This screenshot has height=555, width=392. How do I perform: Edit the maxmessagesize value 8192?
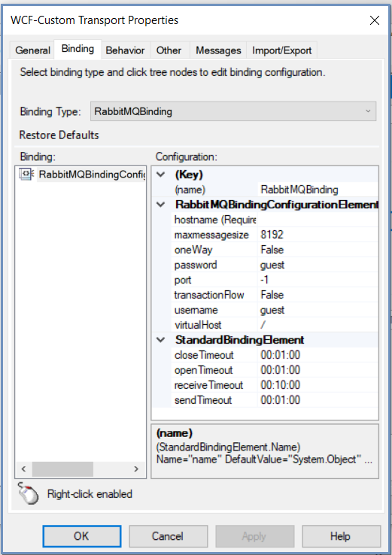point(318,235)
